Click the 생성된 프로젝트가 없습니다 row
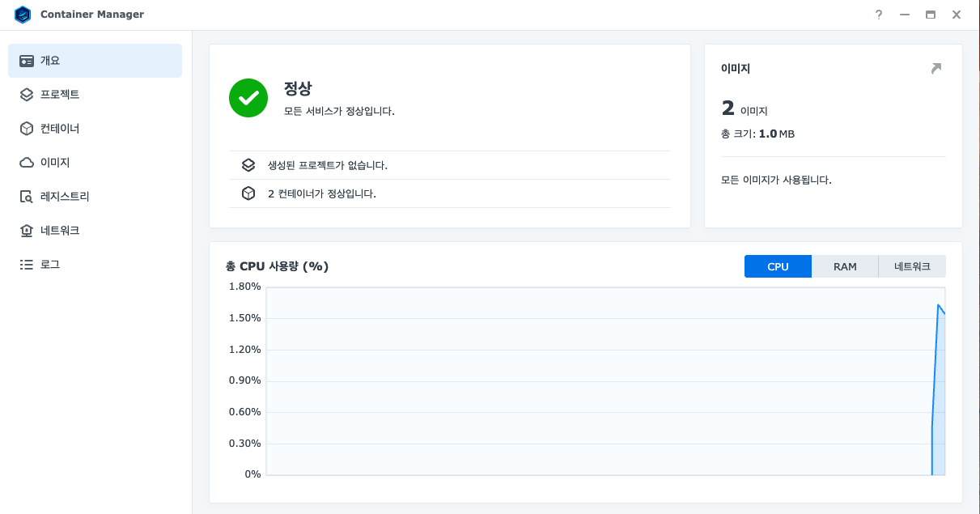This screenshot has height=514, width=980. tap(450, 165)
